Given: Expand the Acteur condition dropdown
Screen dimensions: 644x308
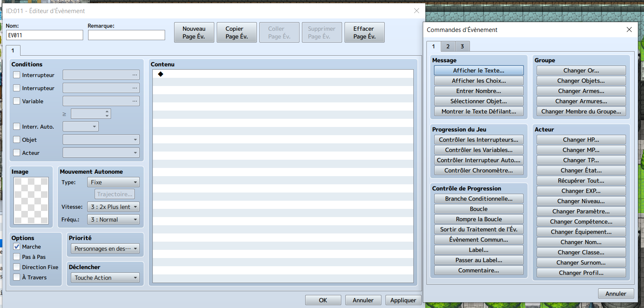Looking at the screenshot, I should point(101,153).
